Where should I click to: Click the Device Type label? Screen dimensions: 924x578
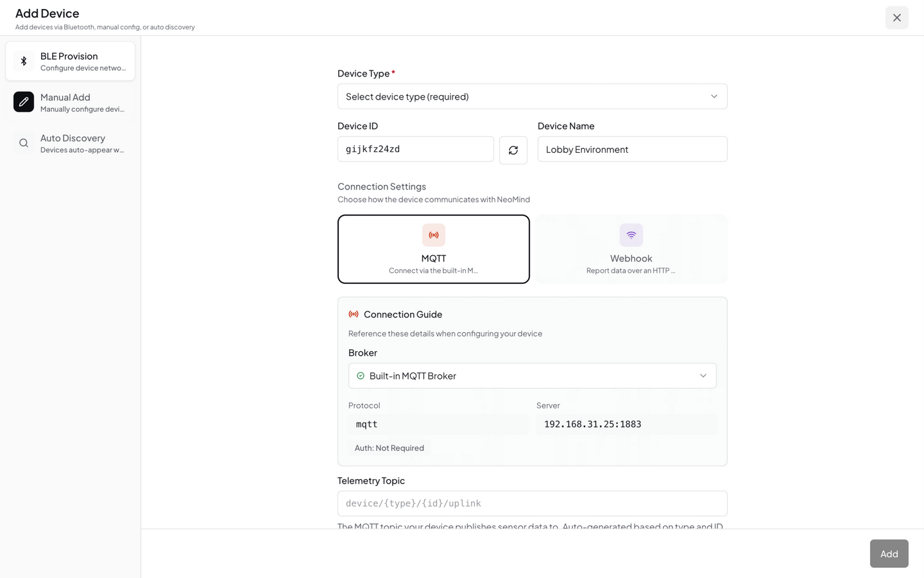[x=364, y=73]
